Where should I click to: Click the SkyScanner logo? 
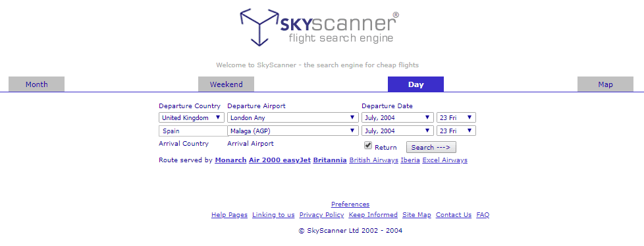[319, 28]
